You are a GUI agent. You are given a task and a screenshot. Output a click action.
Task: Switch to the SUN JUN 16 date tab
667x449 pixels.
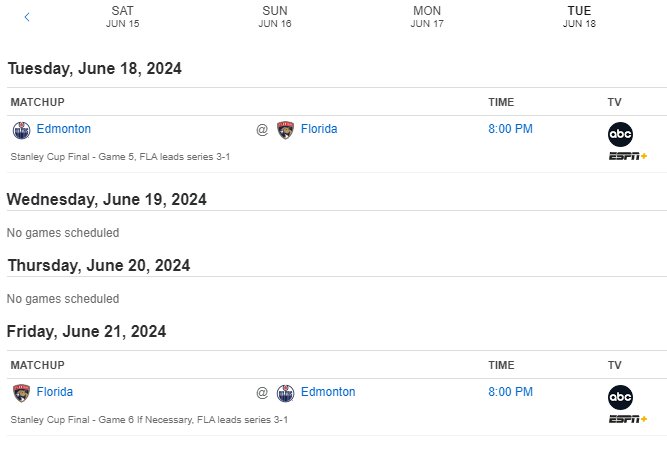(x=275, y=17)
